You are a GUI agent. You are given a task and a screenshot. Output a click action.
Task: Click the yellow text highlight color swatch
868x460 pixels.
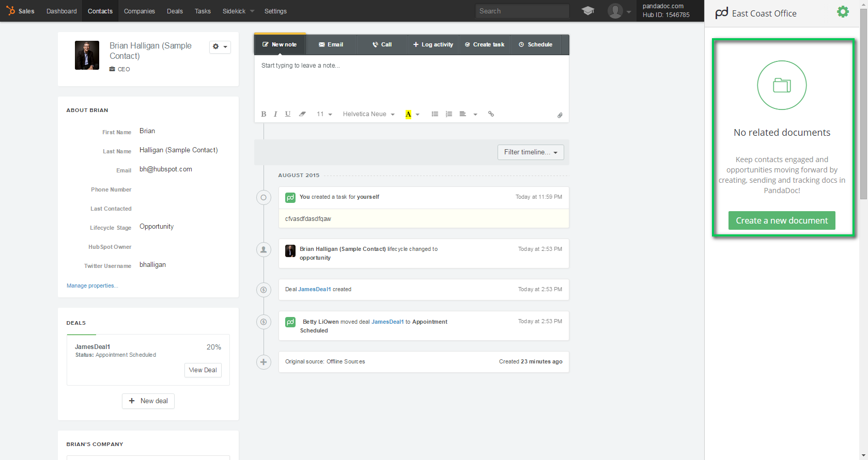coord(408,114)
